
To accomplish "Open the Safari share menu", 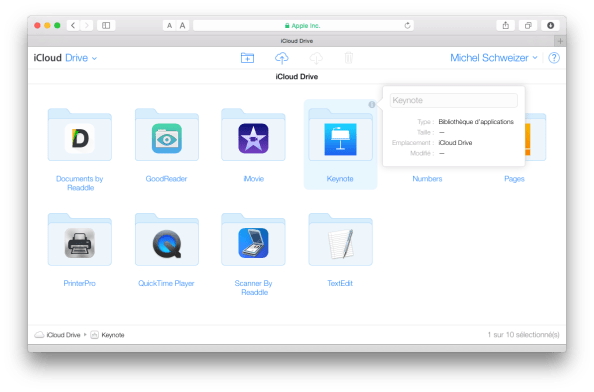I will 506,25.
